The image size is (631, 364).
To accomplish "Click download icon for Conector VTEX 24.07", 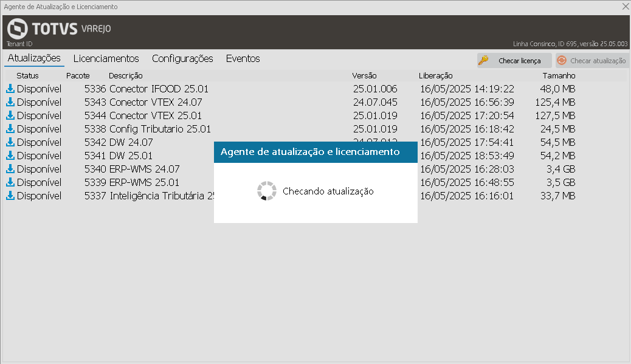I will tap(10, 101).
